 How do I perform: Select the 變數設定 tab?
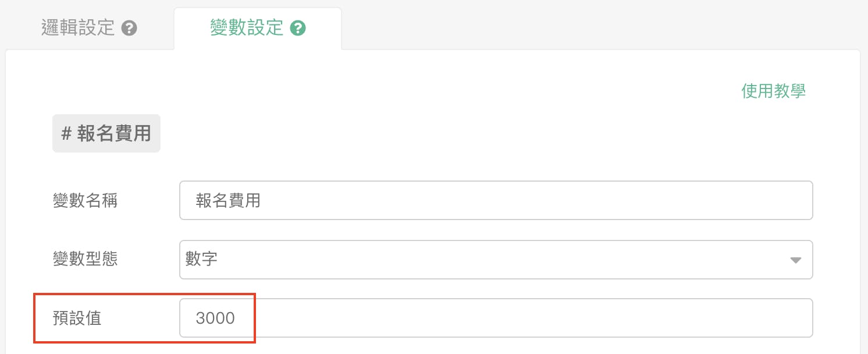click(x=257, y=29)
